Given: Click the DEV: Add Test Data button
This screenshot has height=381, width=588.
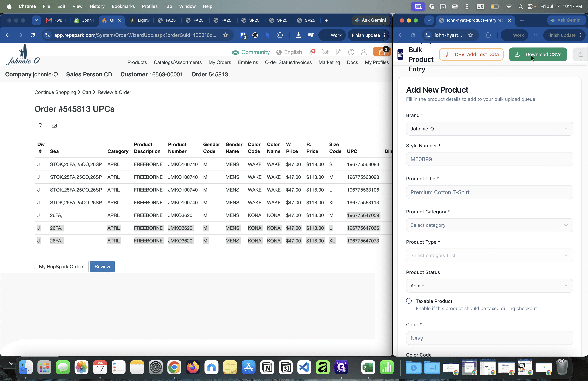Looking at the screenshot, I should tap(471, 54).
